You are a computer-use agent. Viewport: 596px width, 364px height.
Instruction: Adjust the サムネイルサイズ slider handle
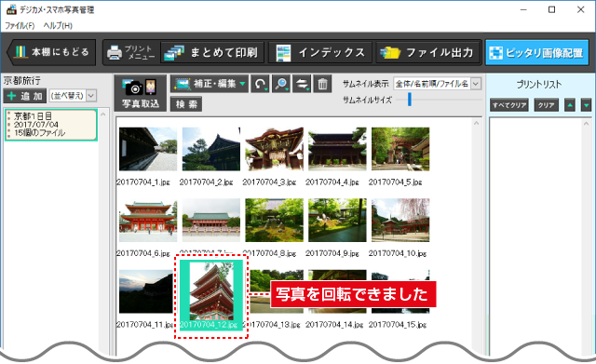click(x=410, y=100)
